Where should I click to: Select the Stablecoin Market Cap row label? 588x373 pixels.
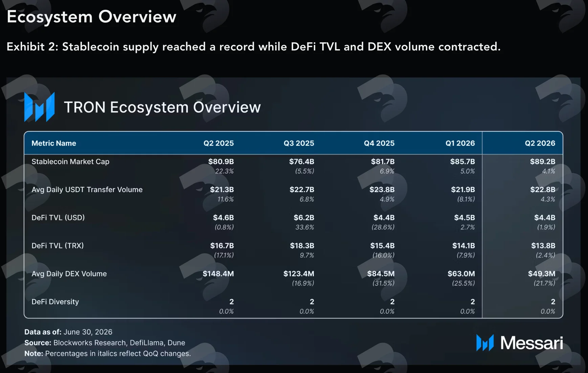click(x=70, y=162)
